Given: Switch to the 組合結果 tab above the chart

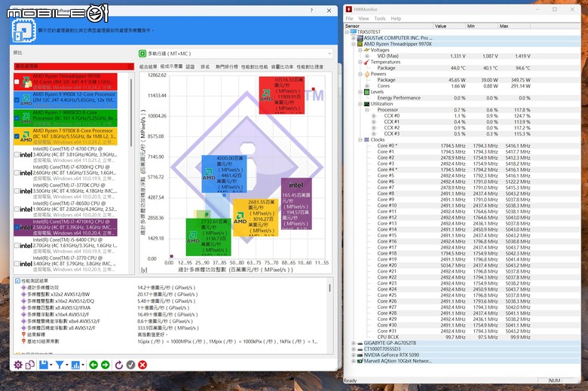Looking at the screenshot, I should click(148, 67).
